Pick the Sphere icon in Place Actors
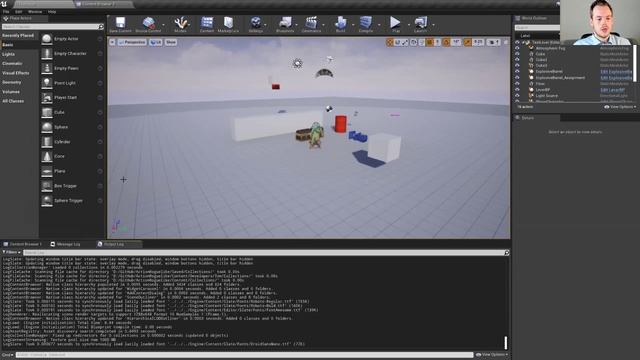640x360 pixels. 47,127
